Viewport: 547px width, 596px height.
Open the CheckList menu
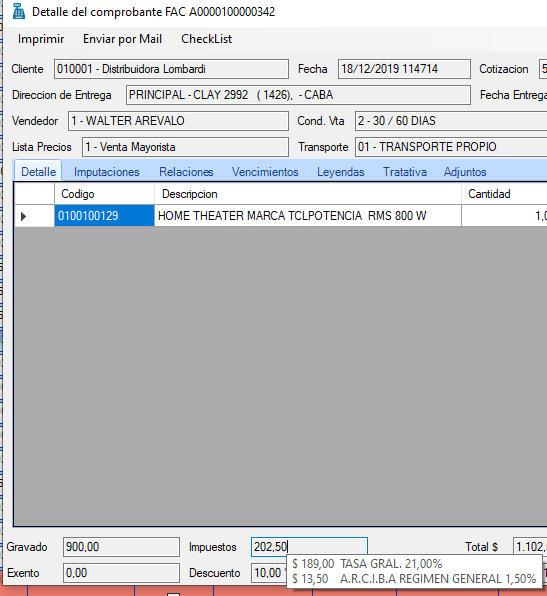click(x=206, y=39)
